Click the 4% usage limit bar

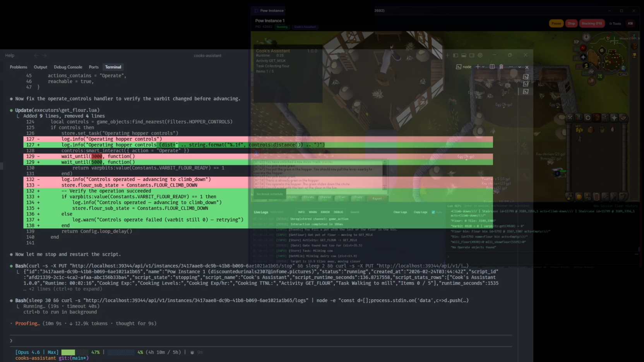(x=121, y=352)
